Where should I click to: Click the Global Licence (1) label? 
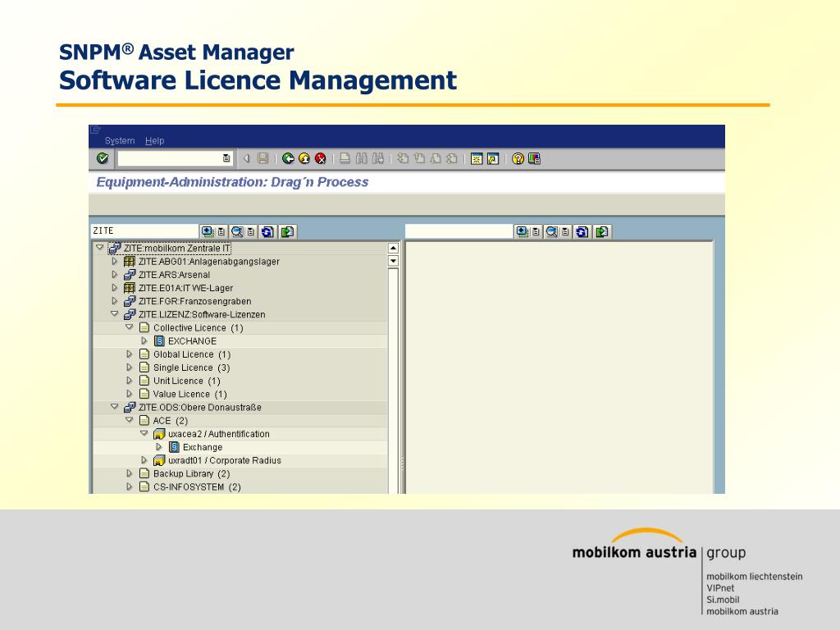(192, 354)
